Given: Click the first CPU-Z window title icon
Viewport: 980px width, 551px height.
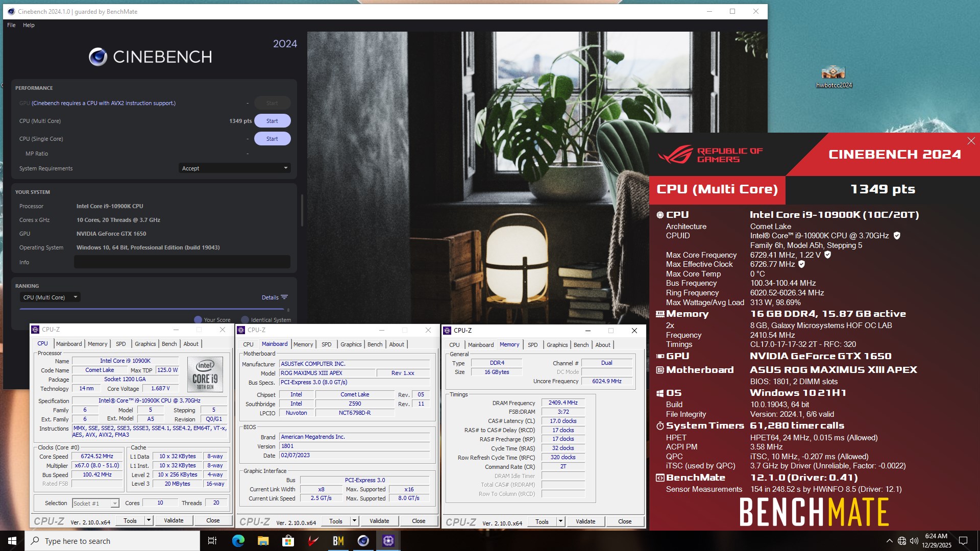Looking at the screenshot, I should pos(35,330).
